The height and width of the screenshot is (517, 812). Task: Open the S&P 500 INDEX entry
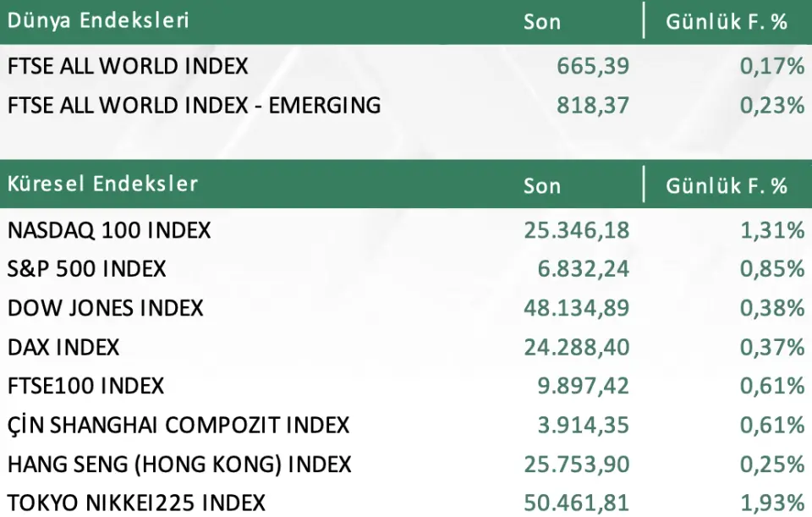coord(86,269)
